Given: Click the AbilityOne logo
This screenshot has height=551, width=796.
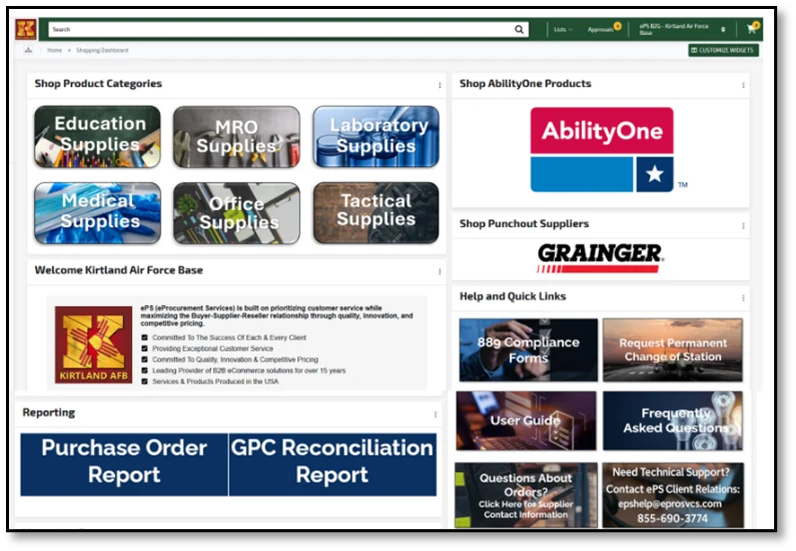Looking at the screenshot, I should click(602, 149).
